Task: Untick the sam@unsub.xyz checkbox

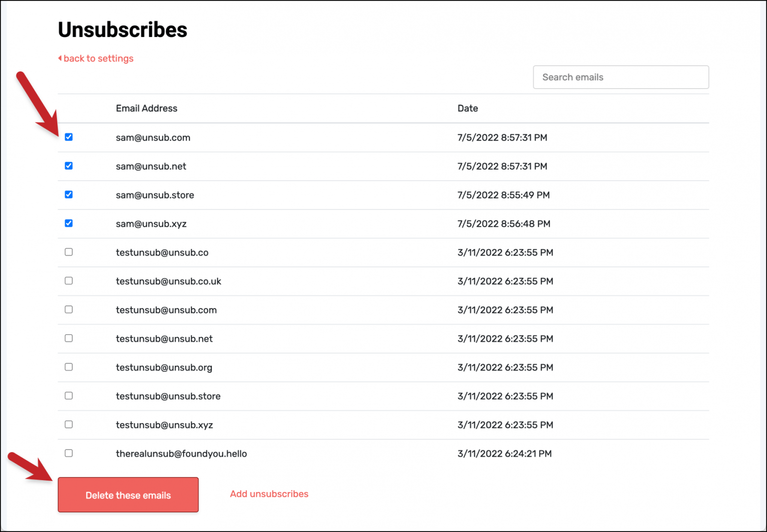Action: (69, 223)
